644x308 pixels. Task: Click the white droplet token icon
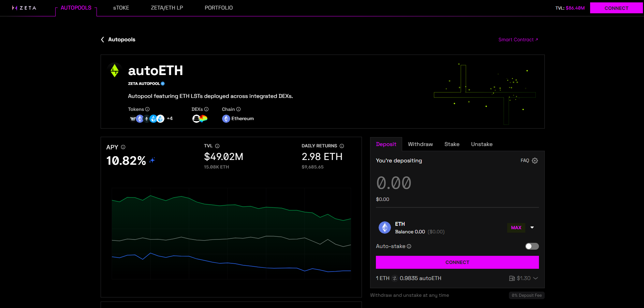pos(160,119)
